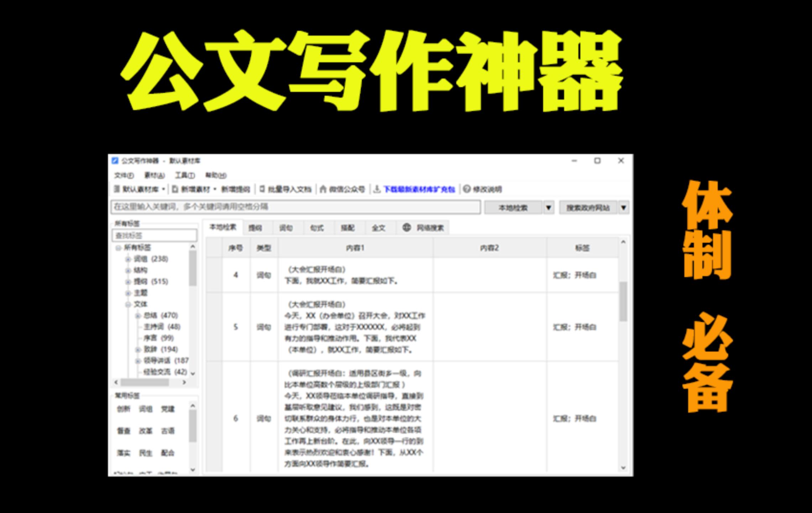Click the 新增素材 page icon
Viewport: 812px width, 513px height.
[x=175, y=189]
